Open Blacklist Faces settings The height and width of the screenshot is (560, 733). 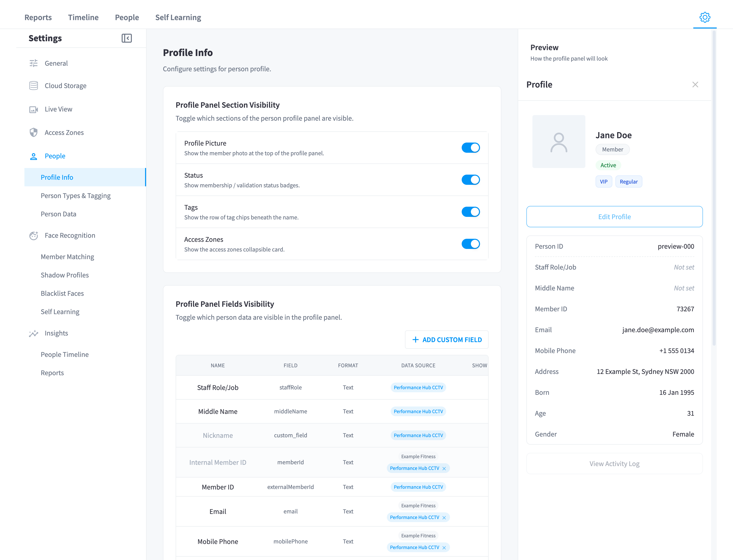point(62,293)
